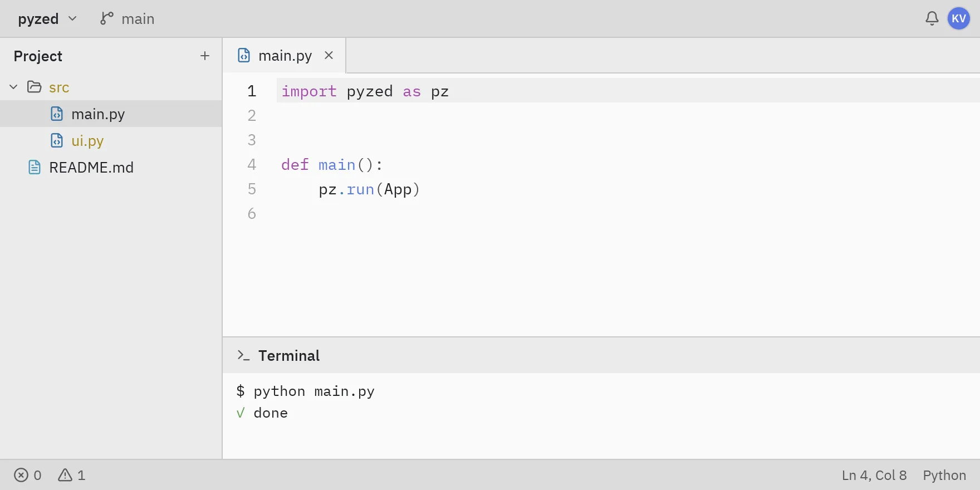Click the Python language mode button
This screenshot has height=490, width=980.
tap(944, 475)
